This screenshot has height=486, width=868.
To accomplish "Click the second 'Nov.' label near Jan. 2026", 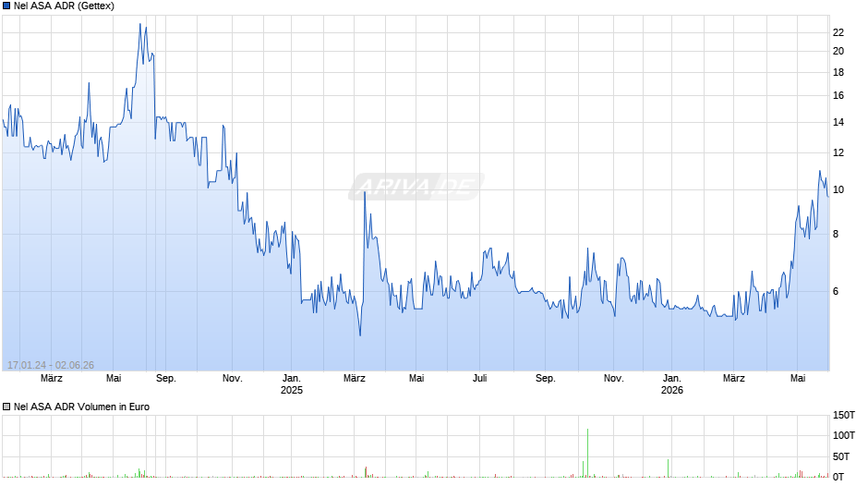I will [x=613, y=378].
